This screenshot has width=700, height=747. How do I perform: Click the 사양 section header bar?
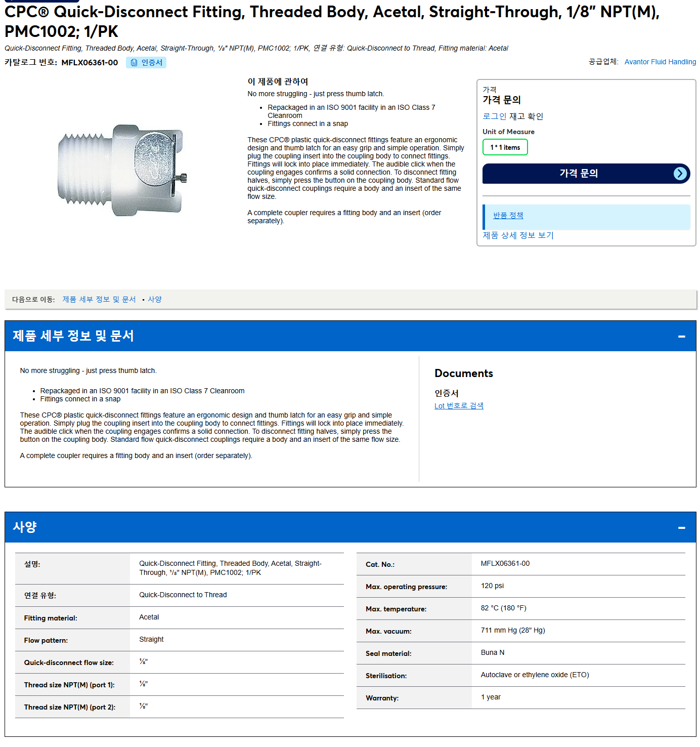click(350, 527)
